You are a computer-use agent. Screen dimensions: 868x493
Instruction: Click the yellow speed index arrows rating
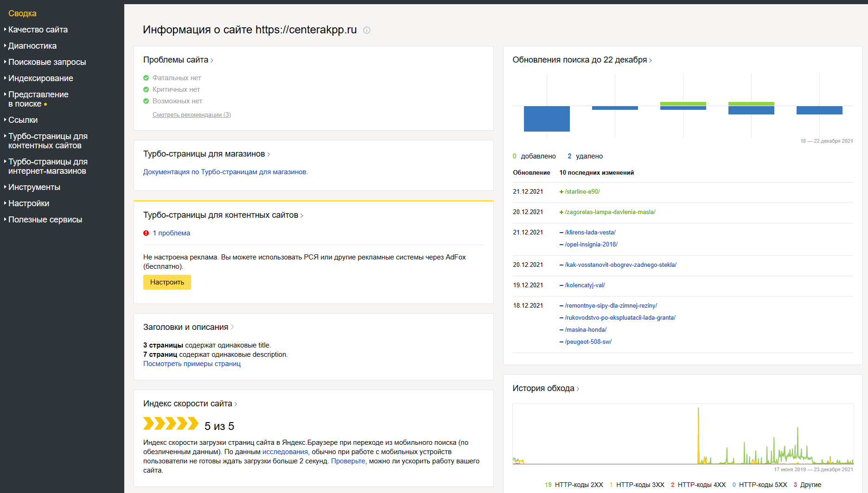tap(171, 423)
